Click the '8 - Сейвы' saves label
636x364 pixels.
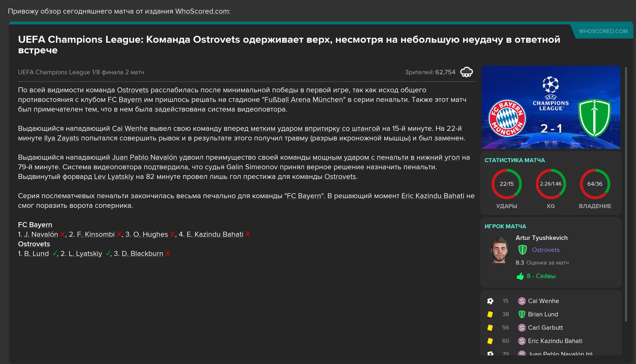click(x=541, y=276)
